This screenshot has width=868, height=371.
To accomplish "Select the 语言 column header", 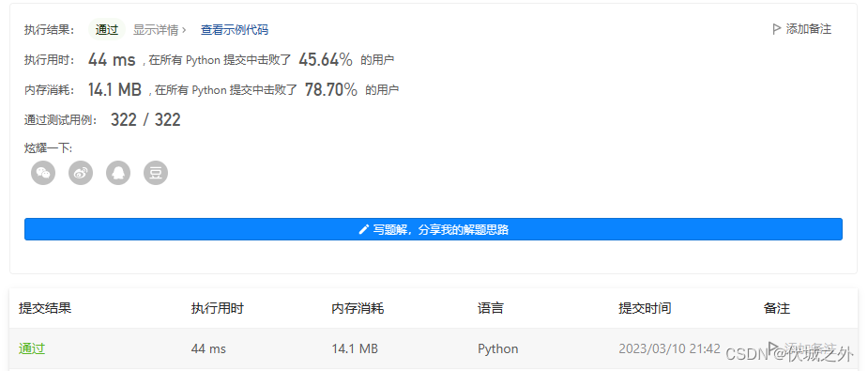I will pyautogui.click(x=491, y=308).
